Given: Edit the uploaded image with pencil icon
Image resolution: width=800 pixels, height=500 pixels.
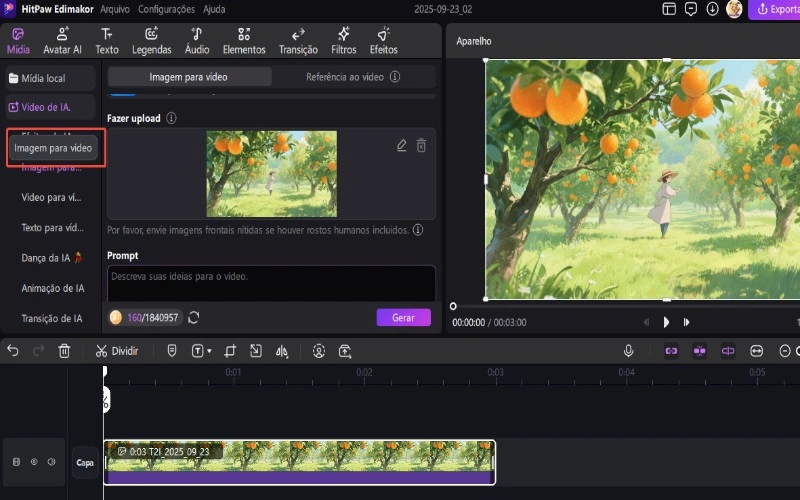Looking at the screenshot, I should tap(402, 146).
